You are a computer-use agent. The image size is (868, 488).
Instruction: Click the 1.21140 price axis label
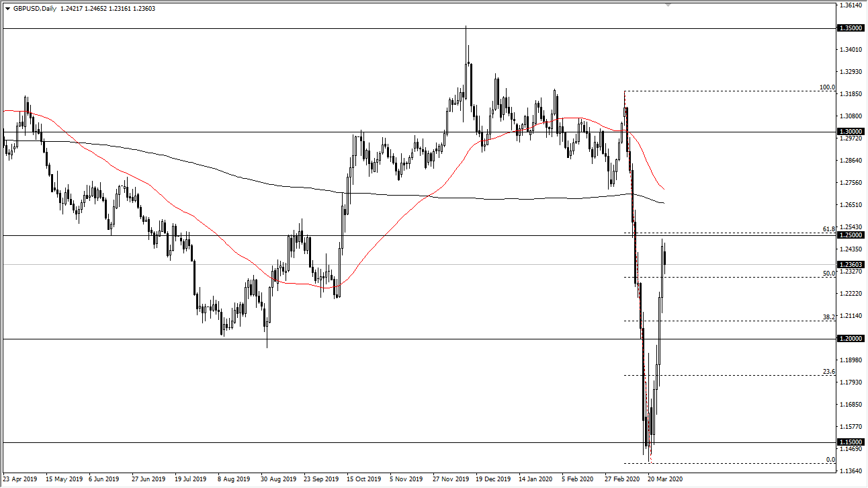pyautogui.click(x=851, y=316)
